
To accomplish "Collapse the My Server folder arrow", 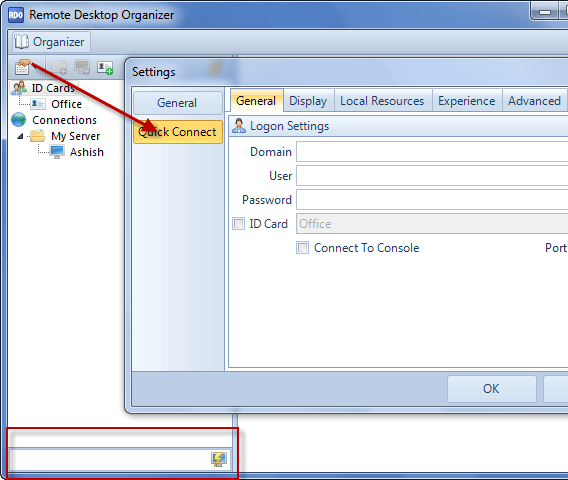I will click(x=20, y=136).
